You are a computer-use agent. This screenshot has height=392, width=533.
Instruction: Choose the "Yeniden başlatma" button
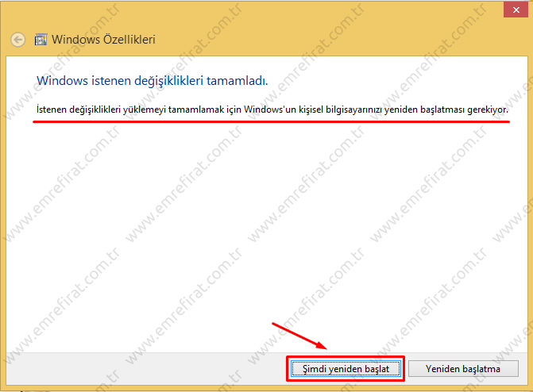pos(463,369)
